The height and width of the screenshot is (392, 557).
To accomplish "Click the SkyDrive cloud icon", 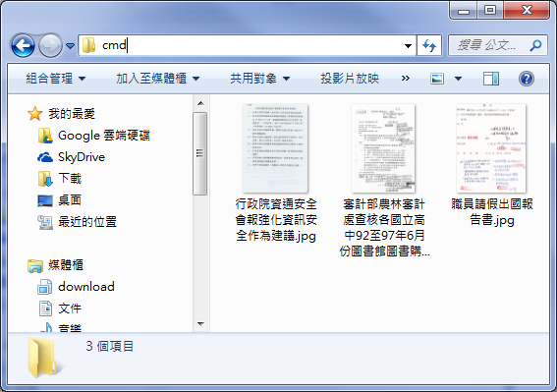I will 45,157.
